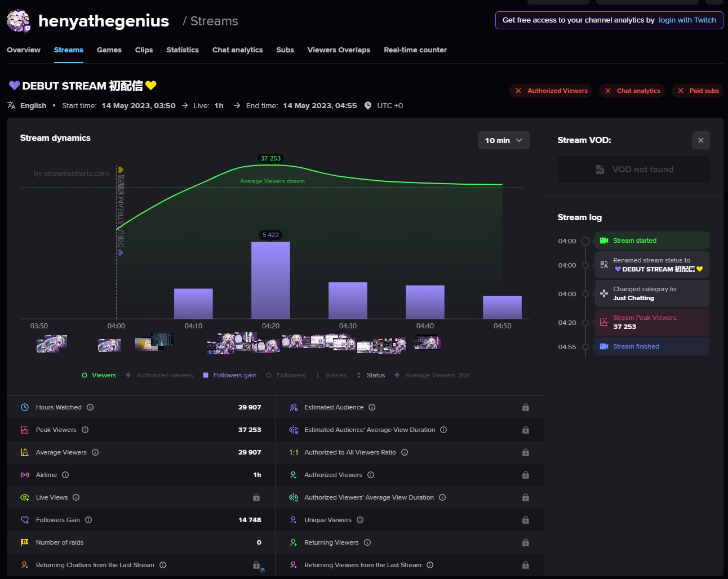Open the Real-time counter tab
This screenshot has height=579, width=728.
(415, 50)
